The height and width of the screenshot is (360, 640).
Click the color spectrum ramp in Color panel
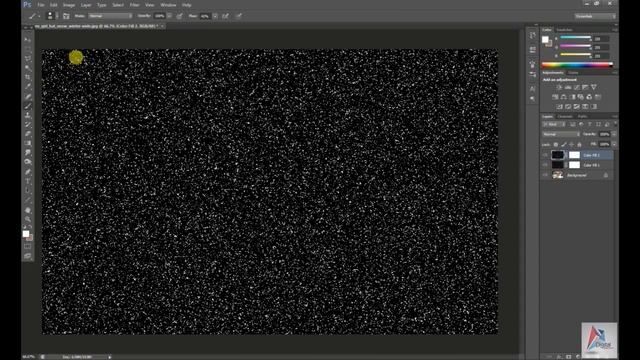coord(577,64)
